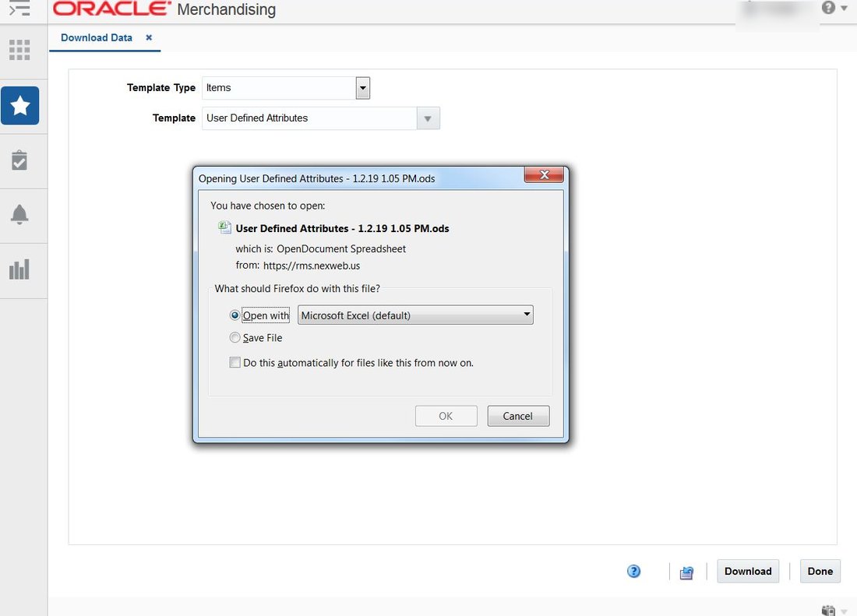Open the Favorites star icon
The image size is (857, 616).
click(x=20, y=105)
